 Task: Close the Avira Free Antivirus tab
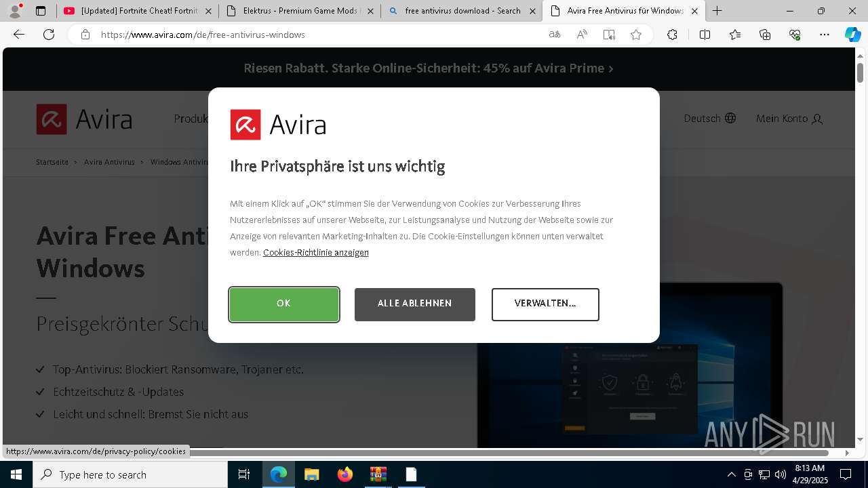[x=694, y=11]
